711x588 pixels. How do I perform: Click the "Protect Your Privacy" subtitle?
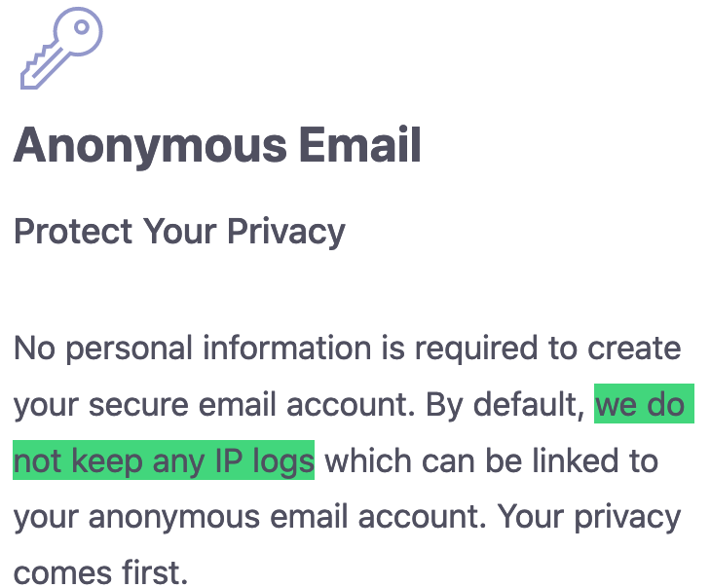coord(179,233)
